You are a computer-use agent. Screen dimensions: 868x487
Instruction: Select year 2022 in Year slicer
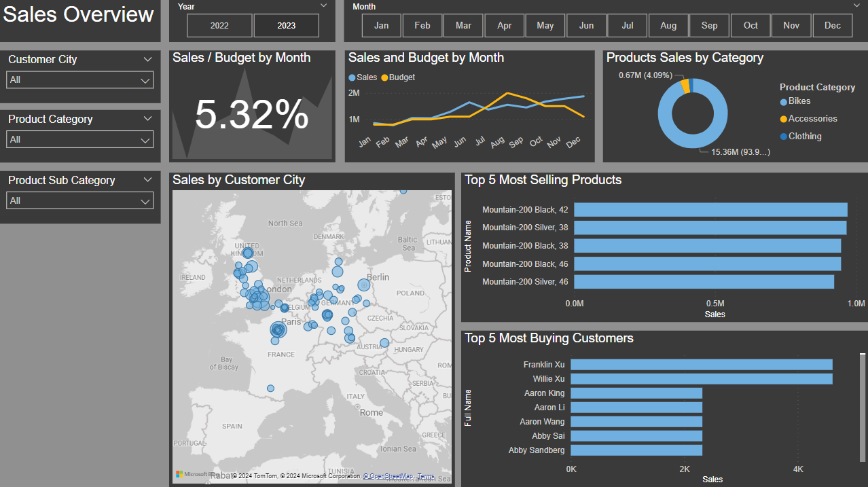[x=219, y=26]
